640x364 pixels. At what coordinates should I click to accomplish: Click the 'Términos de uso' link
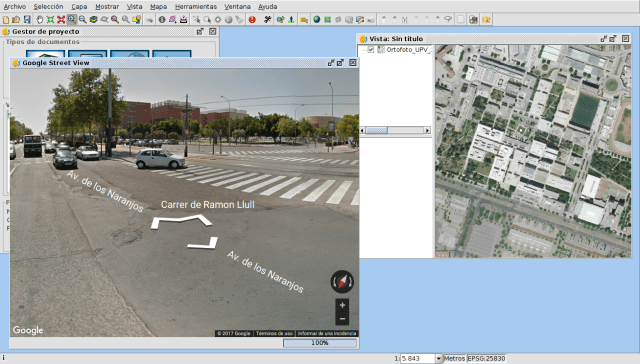[x=274, y=333]
